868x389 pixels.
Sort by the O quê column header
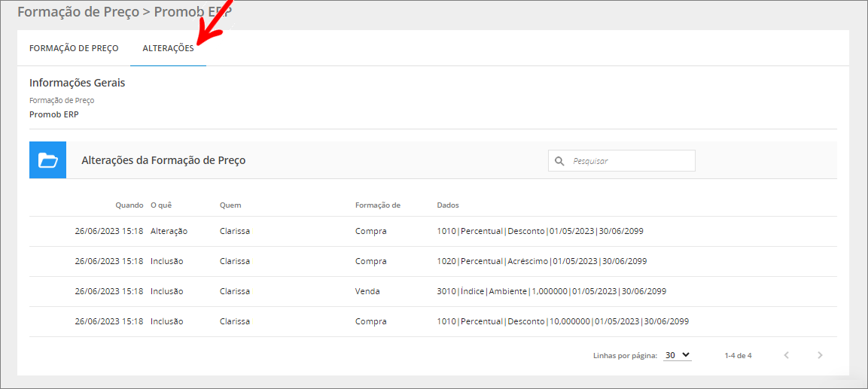[x=162, y=205]
